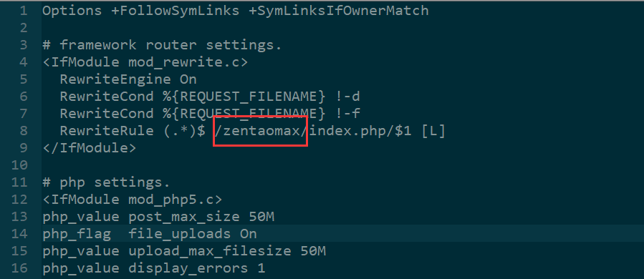Click the closing </IfModule> tag on line 9
644x279 pixels.
[x=89, y=148]
